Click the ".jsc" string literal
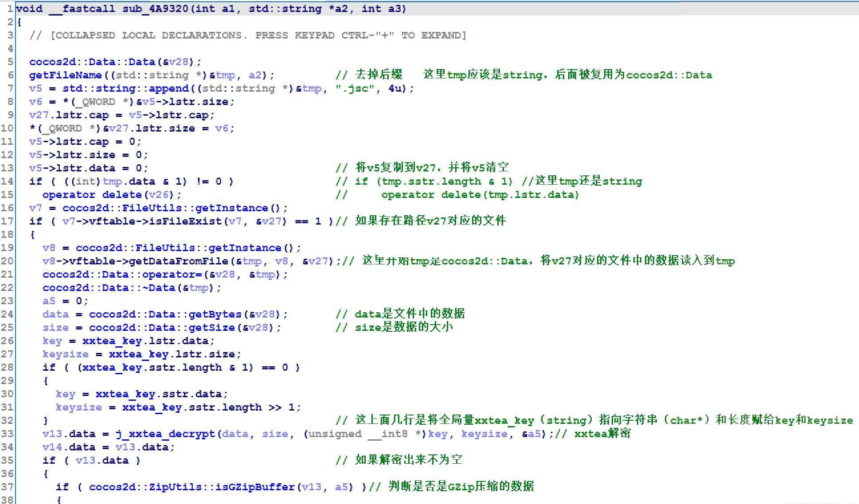 [x=355, y=89]
